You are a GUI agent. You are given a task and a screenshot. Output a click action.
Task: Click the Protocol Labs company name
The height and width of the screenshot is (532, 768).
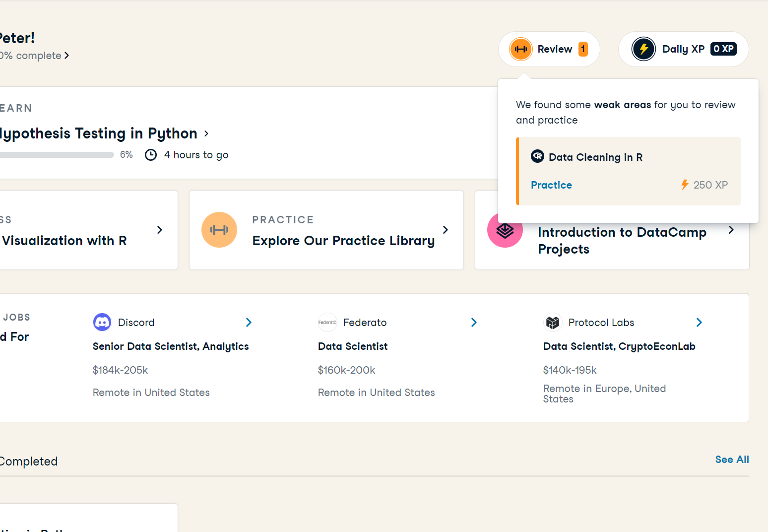(601, 323)
